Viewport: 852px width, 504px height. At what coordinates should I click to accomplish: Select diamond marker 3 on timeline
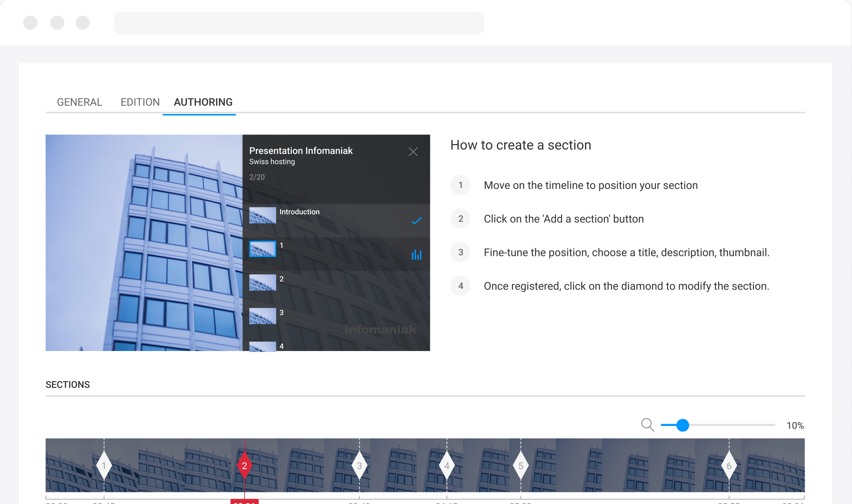(x=359, y=465)
